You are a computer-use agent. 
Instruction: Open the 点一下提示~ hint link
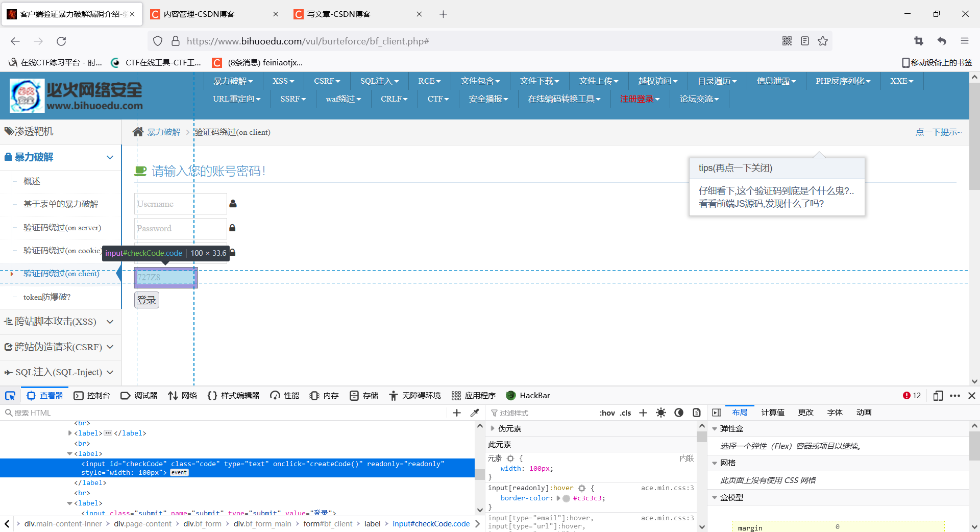click(938, 132)
